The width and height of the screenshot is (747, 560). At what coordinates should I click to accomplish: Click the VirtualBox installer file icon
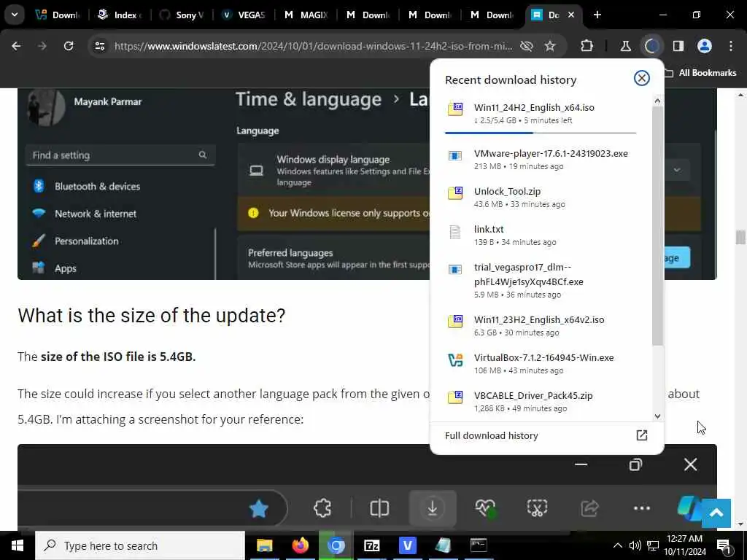pos(455,360)
